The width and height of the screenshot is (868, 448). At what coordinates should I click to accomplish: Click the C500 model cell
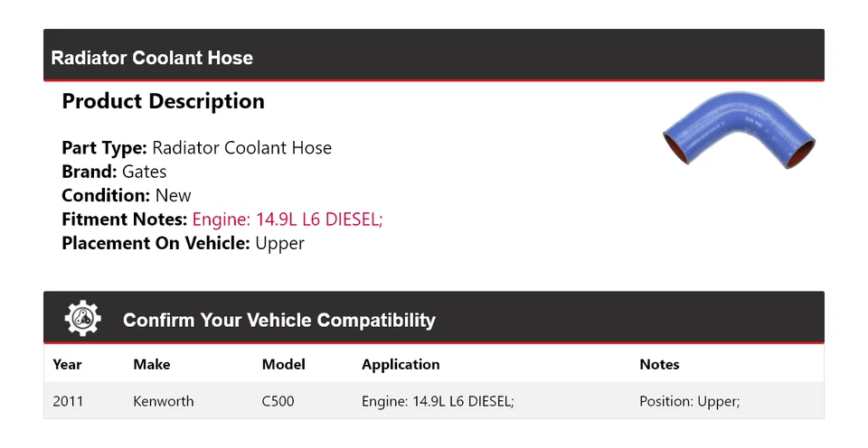[278, 401]
